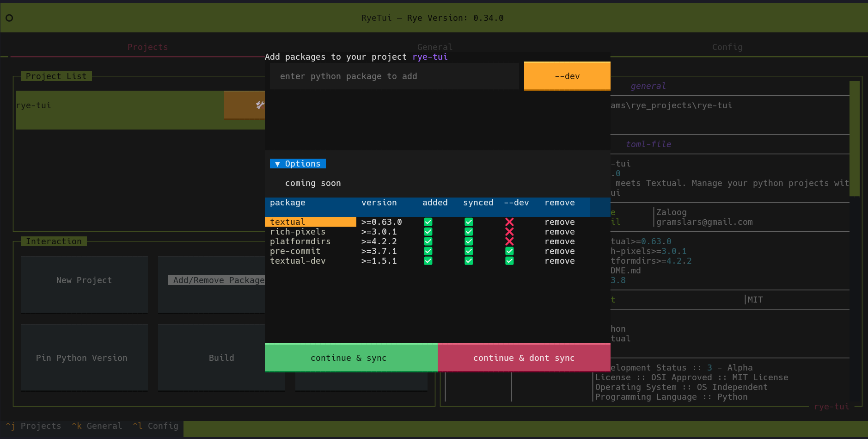Click the package column header
The image size is (868, 439).
point(287,203)
